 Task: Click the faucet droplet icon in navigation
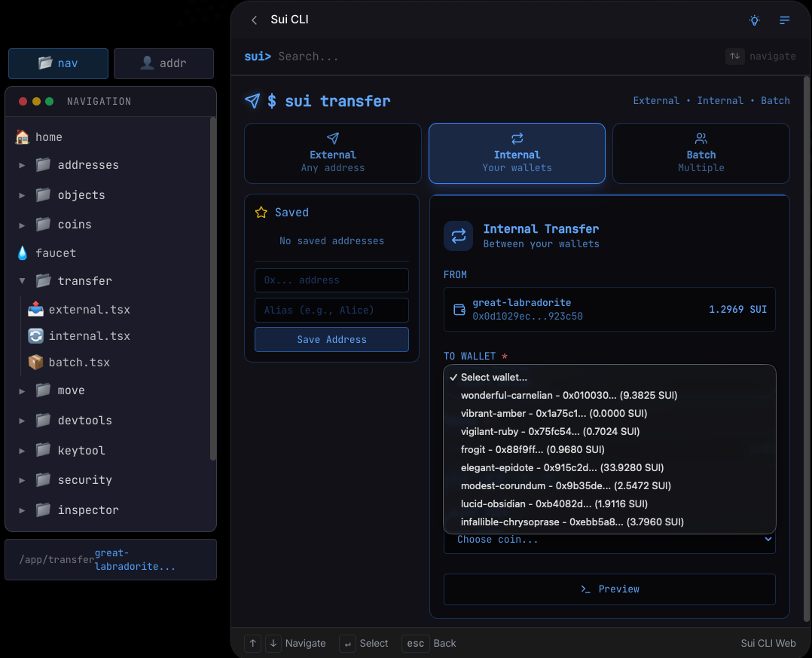pyautogui.click(x=21, y=252)
